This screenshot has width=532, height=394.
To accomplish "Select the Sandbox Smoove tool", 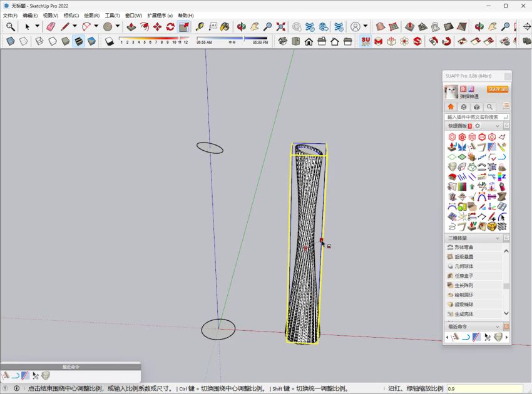I will click(409, 27).
